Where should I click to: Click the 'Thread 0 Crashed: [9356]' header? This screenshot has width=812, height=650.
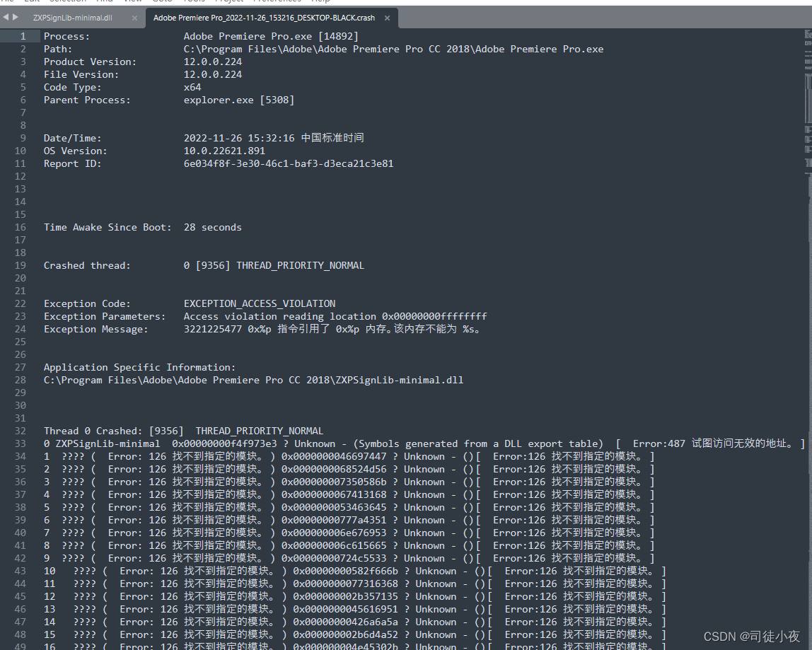(x=113, y=431)
